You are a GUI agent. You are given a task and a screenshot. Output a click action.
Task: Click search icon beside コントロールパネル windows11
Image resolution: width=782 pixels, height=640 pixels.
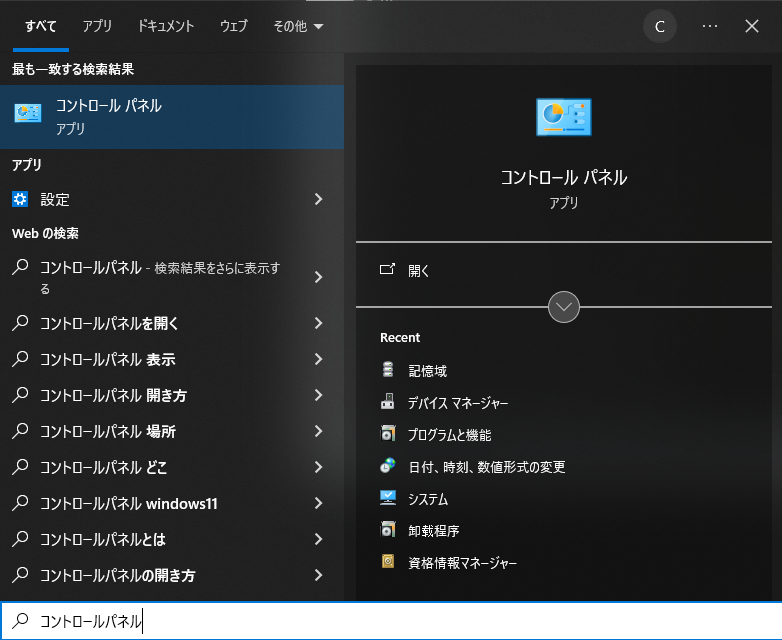coord(20,502)
